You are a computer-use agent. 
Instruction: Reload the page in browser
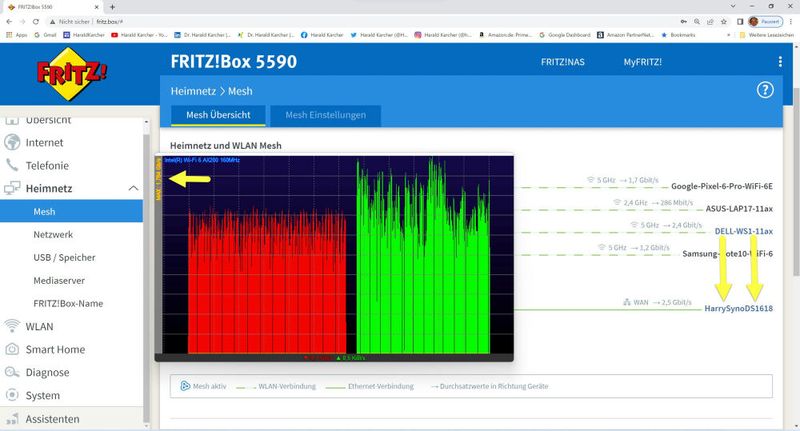pyautogui.click(x=36, y=21)
